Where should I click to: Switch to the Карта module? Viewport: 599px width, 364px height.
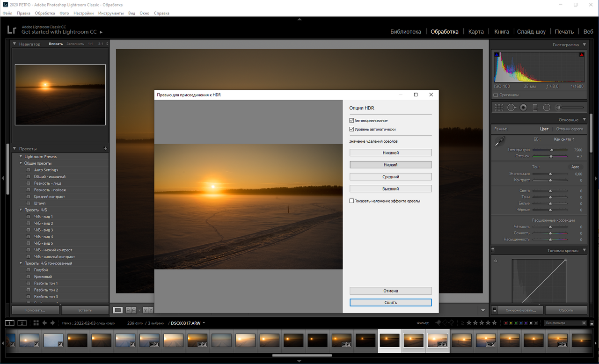point(476,32)
